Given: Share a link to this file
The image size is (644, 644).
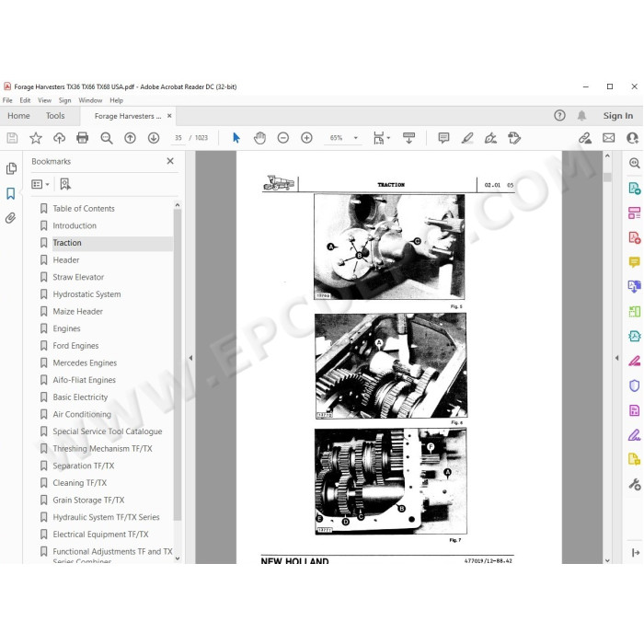Looking at the screenshot, I should [585, 138].
